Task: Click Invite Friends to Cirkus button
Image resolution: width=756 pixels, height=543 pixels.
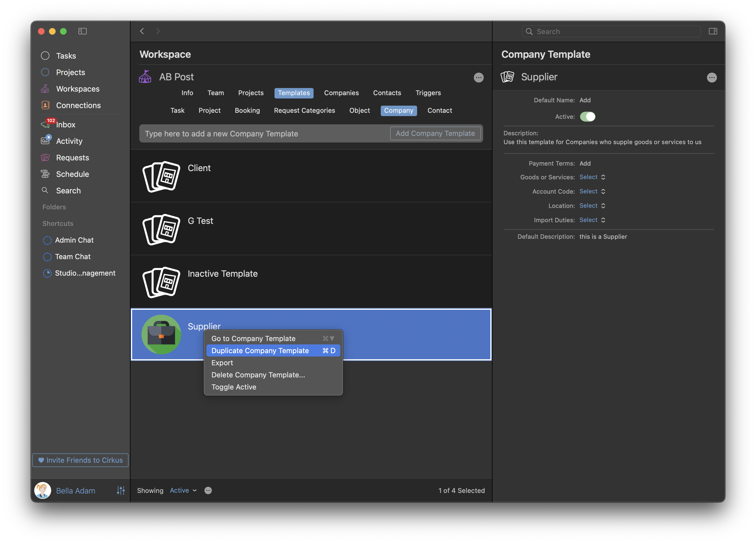Action: pos(80,460)
